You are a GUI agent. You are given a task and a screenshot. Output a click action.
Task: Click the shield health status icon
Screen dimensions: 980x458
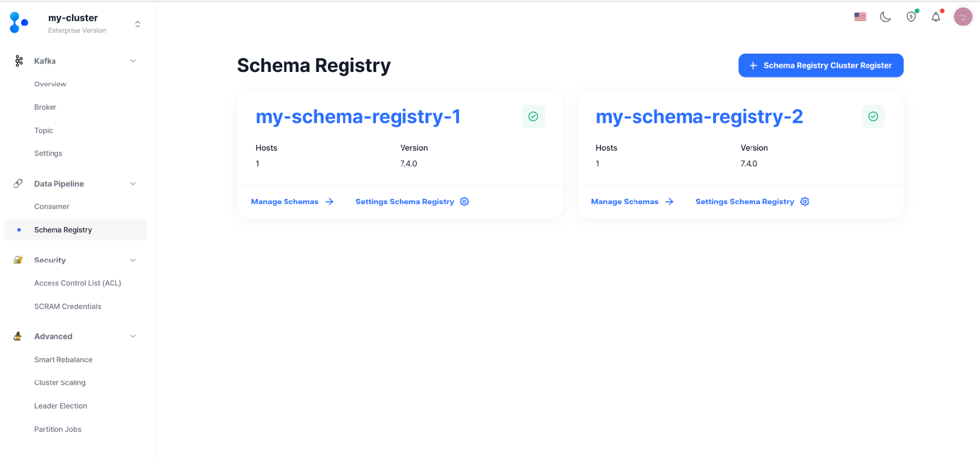[911, 16]
